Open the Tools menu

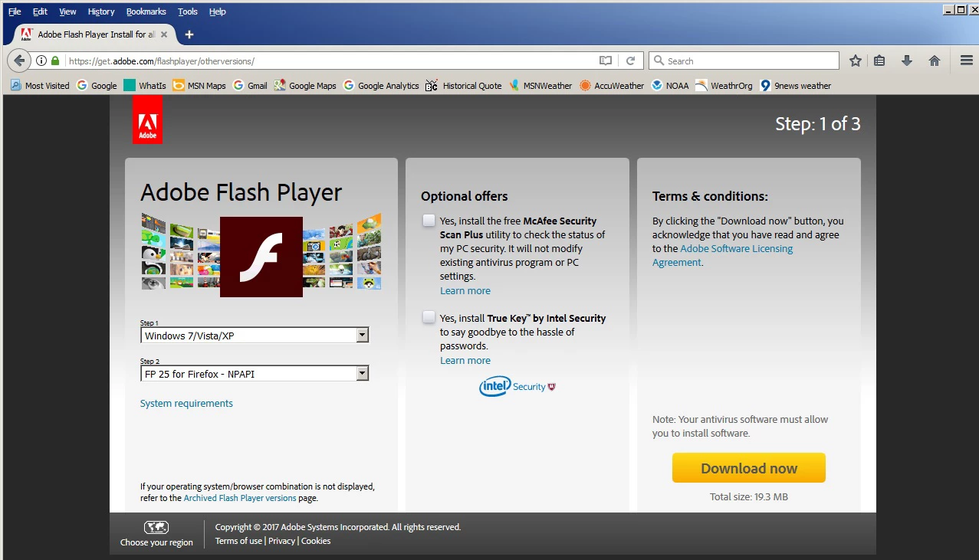(188, 11)
